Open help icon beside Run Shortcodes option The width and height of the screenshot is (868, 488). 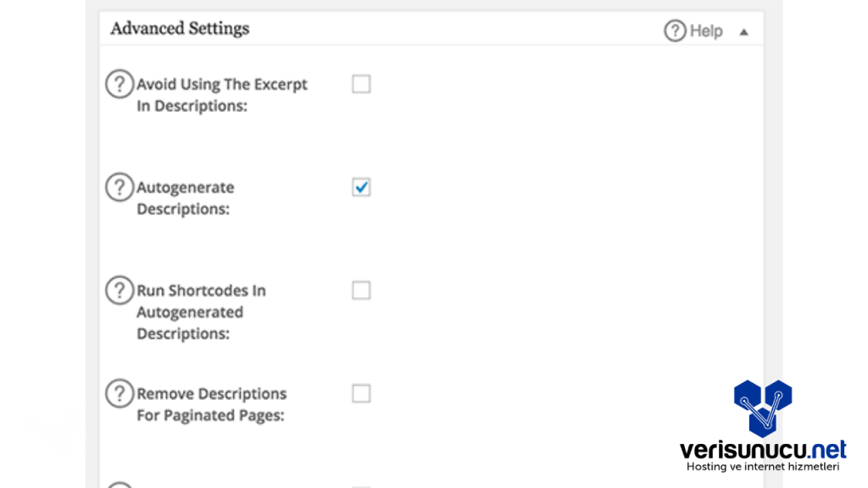click(x=120, y=291)
